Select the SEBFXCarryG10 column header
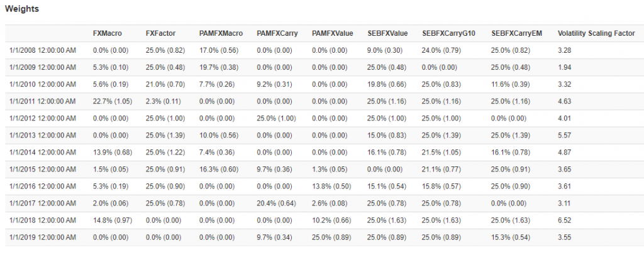Image resolution: width=644 pixels, height=255 pixels. pyautogui.click(x=449, y=34)
